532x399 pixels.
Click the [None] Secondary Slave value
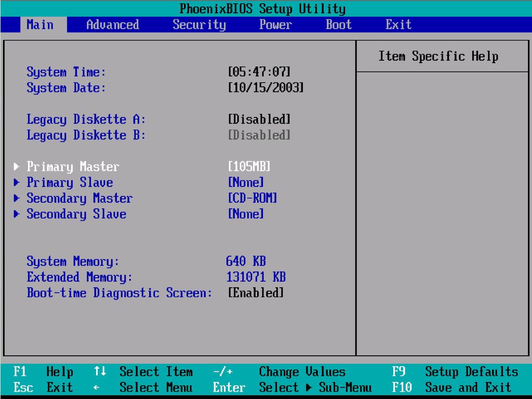click(x=246, y=214)
